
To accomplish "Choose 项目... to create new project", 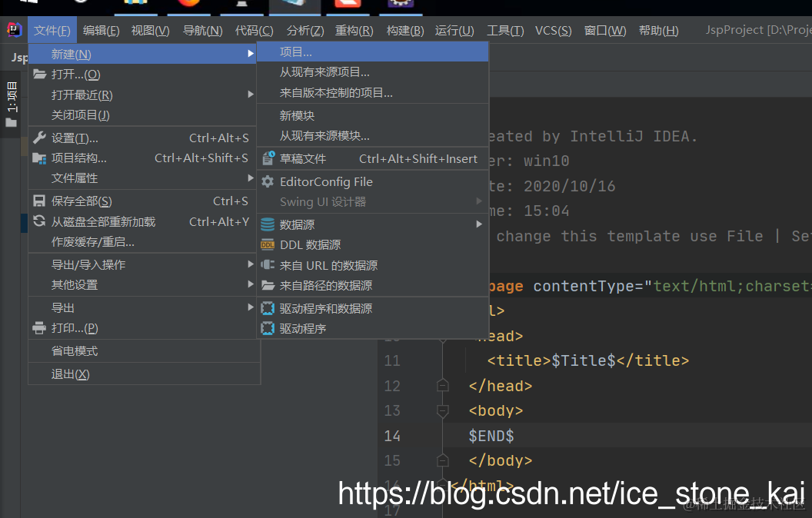I will point(373,51).
